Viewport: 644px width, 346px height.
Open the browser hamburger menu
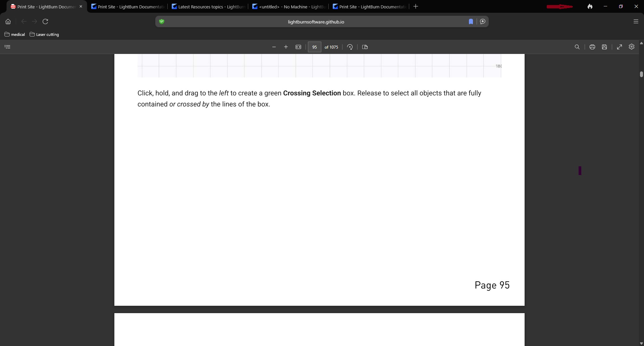click(636, 21)
